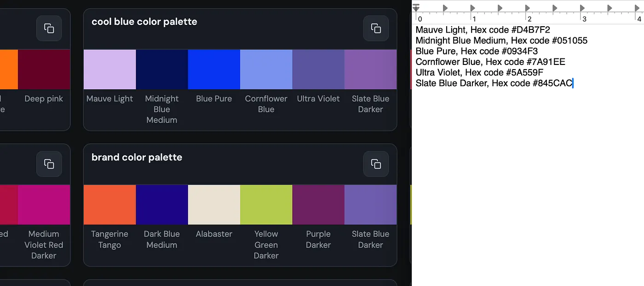Select the Dark Blue Medium swatch
This screenshot has height=286, width=644.
tap(162, 205)
